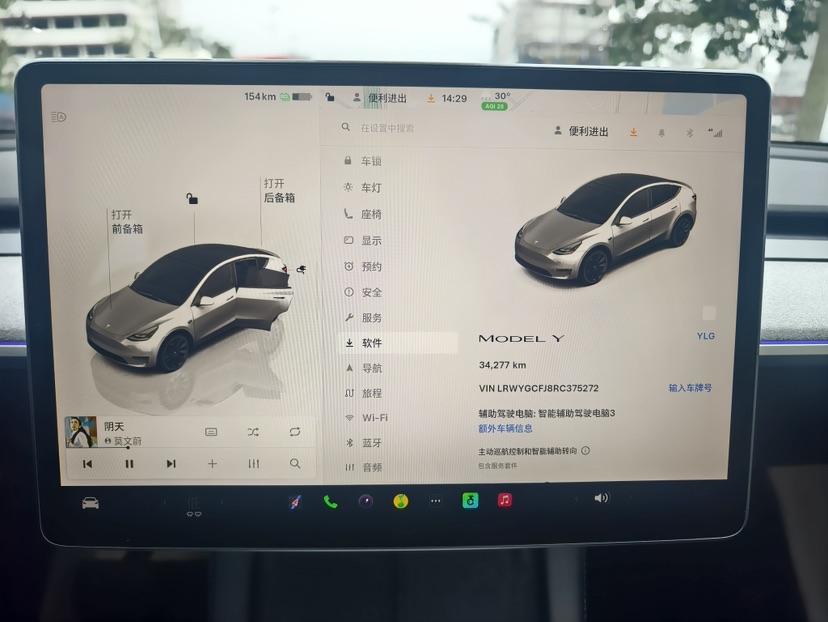
Task: Click the cellular signal strength icon
Action: pos(715,133)
